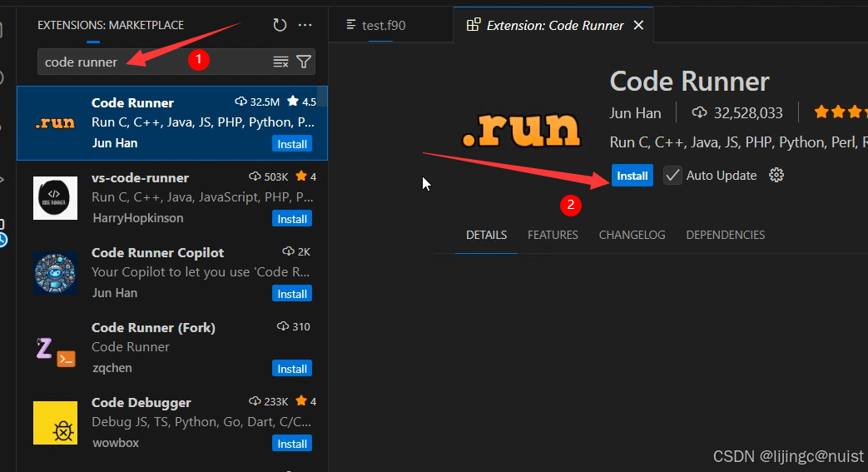This screenshot has height=472, width=868.
Task: Open the extension manage gear icon
Action: click(776, 176)
